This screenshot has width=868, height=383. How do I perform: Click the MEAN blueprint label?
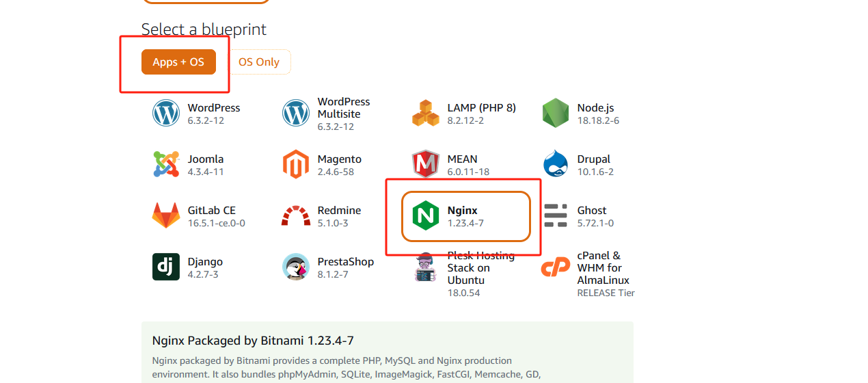coord(463,159)
